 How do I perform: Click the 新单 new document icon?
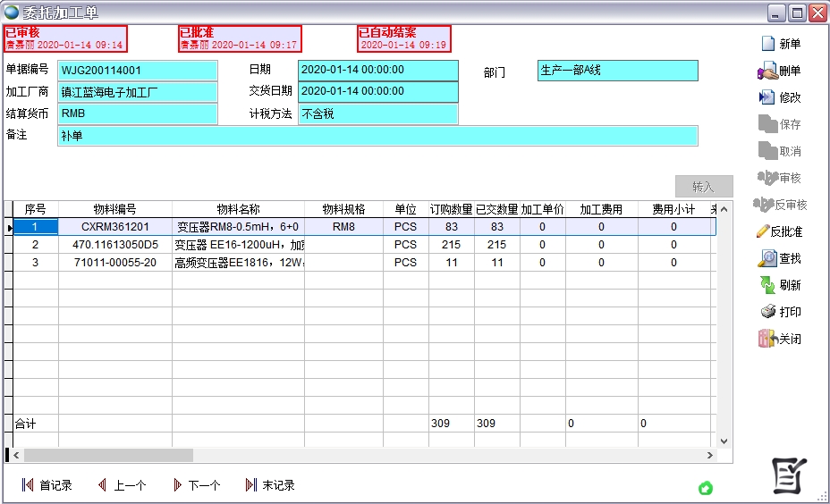[x=767, y=44]
